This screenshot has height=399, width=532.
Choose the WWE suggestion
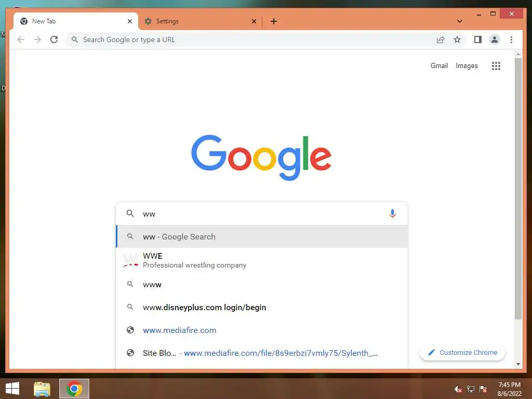[x=262, y=260]
